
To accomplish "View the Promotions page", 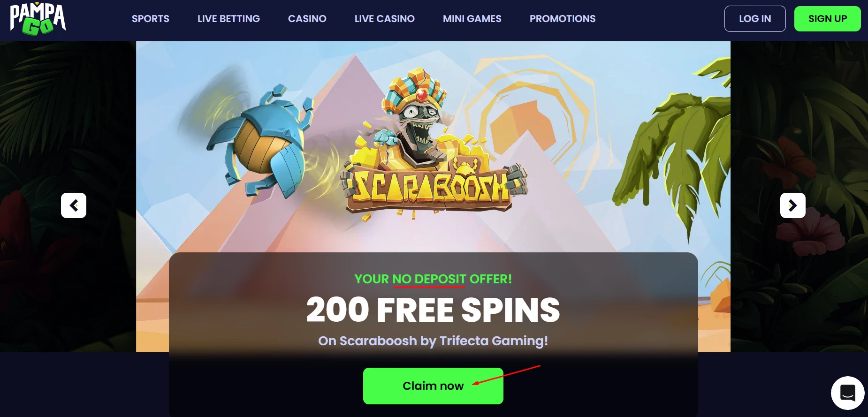I will tap(563, 19).
